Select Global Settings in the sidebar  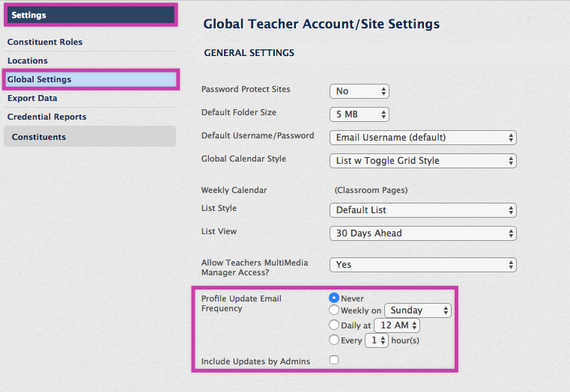point(91,79)
